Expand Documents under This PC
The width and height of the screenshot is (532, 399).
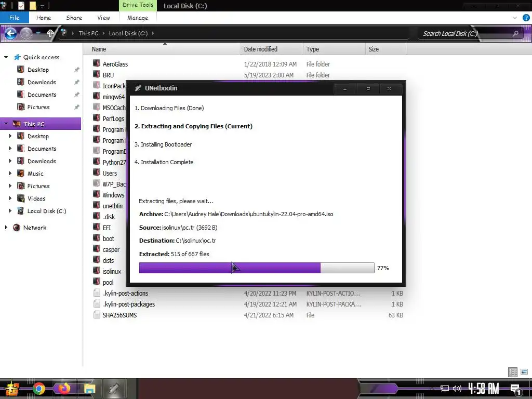tap(10, 148)
